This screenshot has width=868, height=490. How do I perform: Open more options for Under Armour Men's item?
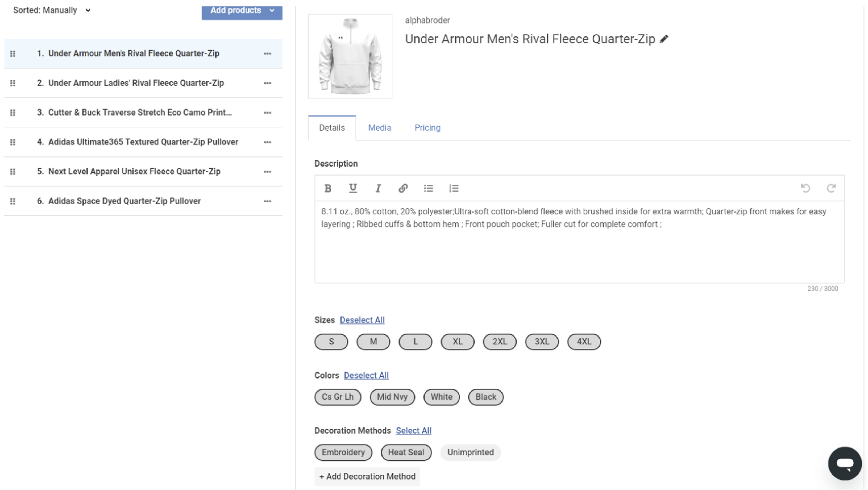[267, 54]
